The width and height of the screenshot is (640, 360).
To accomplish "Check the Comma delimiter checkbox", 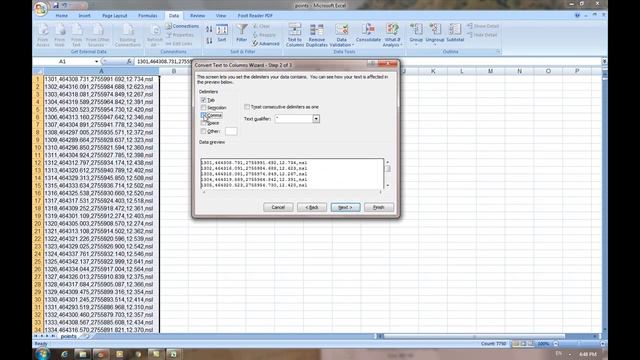I will [203, 116].
